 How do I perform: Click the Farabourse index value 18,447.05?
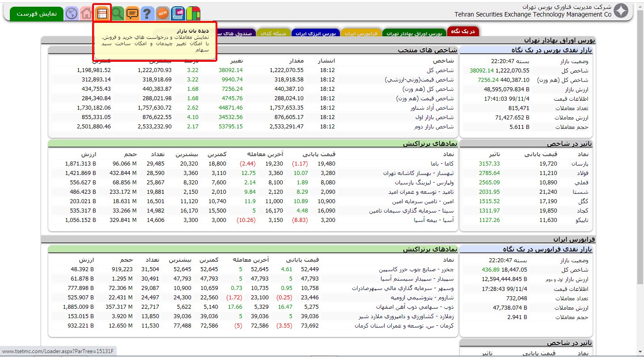pyautogui.click(x=515, y=270)
